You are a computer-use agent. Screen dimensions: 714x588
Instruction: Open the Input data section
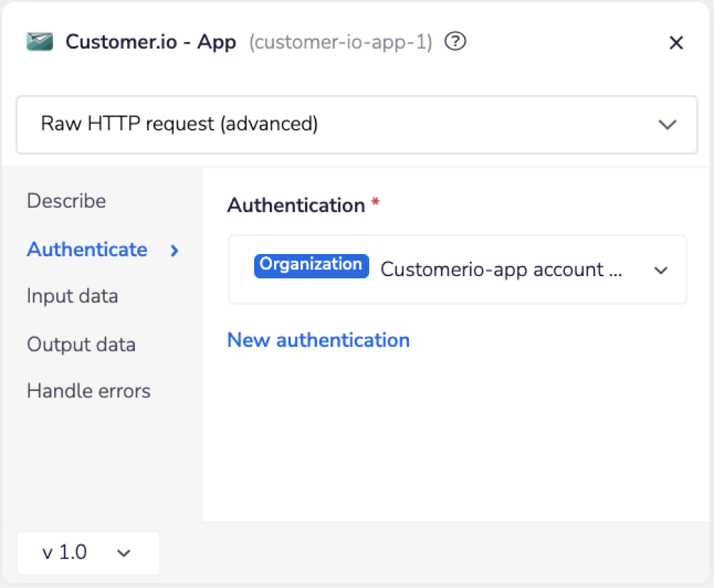tap(72, 296)
